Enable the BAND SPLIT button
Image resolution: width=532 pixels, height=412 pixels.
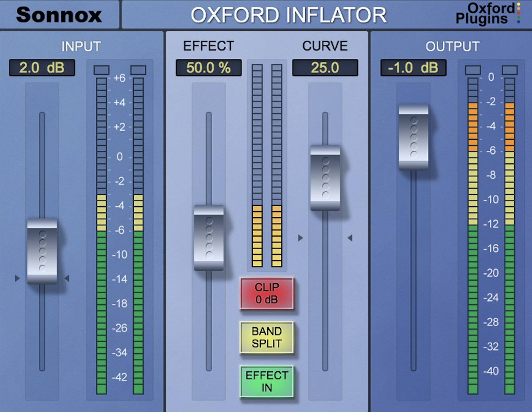[267, 338]
